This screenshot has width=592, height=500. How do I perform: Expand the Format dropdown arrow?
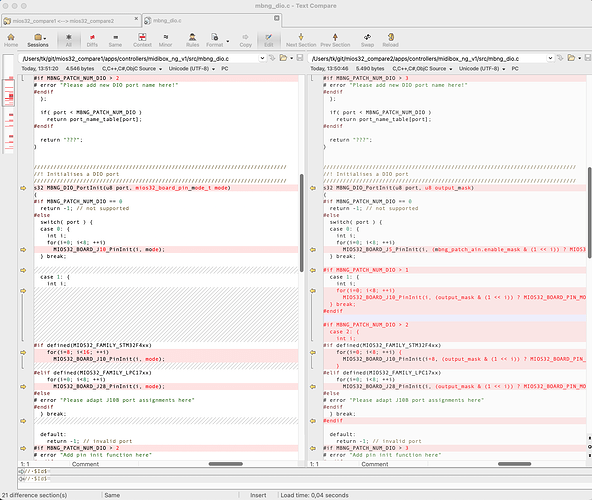point(228,41)
